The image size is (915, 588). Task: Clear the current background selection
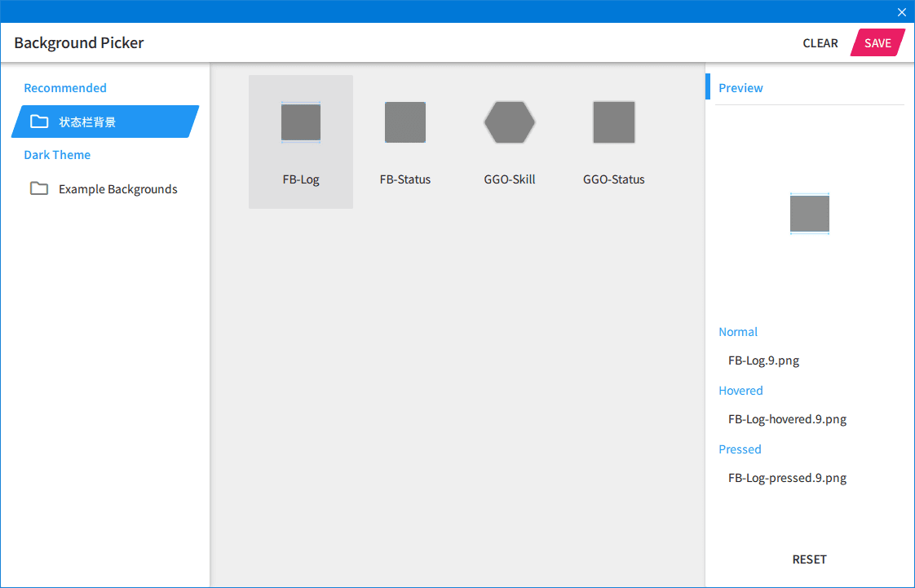click(x=820, y=42)
